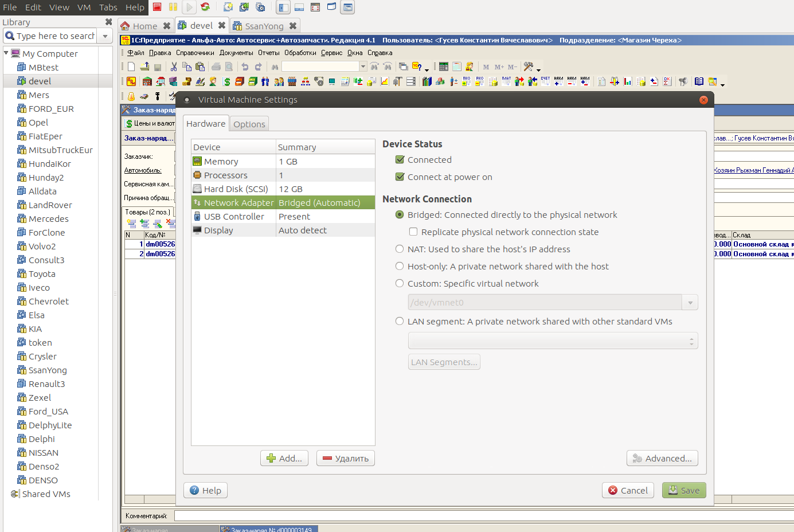Open the /dev/vmnet0 custom network dropdown
Screen dimensions: 794x532
click(690, 303)
